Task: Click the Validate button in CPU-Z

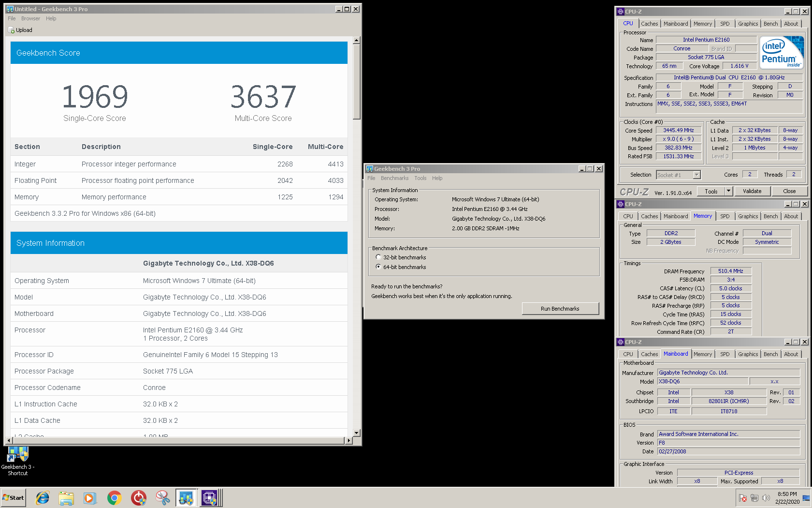Action: (752, 191)
